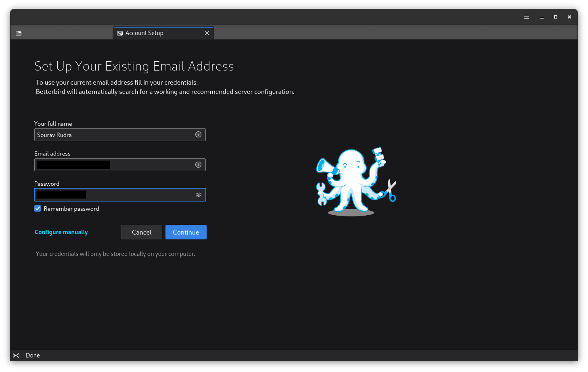Show password using the crossed-eye icon

pos(198,195)
